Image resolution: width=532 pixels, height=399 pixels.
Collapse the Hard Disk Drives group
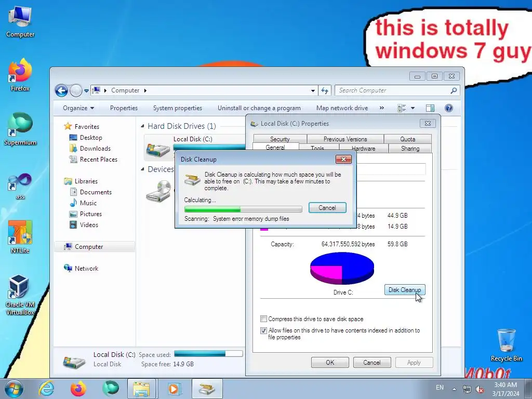point(142,126)
